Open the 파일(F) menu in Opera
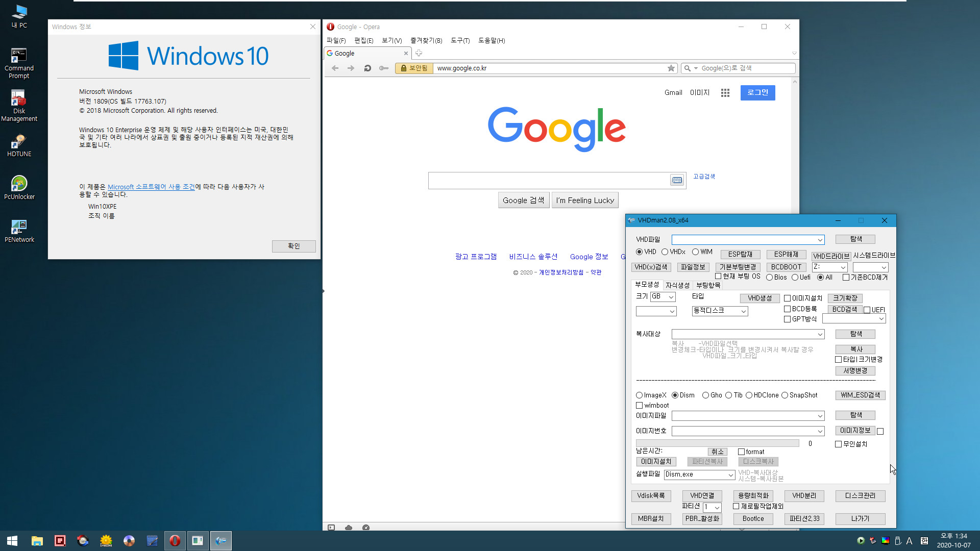The image size is (980, 551). [336, 41]
